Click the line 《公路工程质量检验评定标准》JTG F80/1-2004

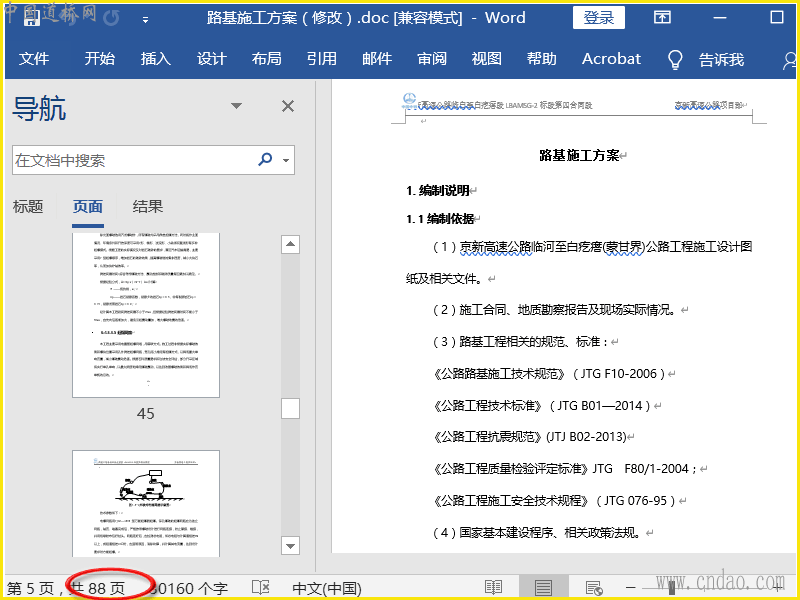tap(564, 468)
